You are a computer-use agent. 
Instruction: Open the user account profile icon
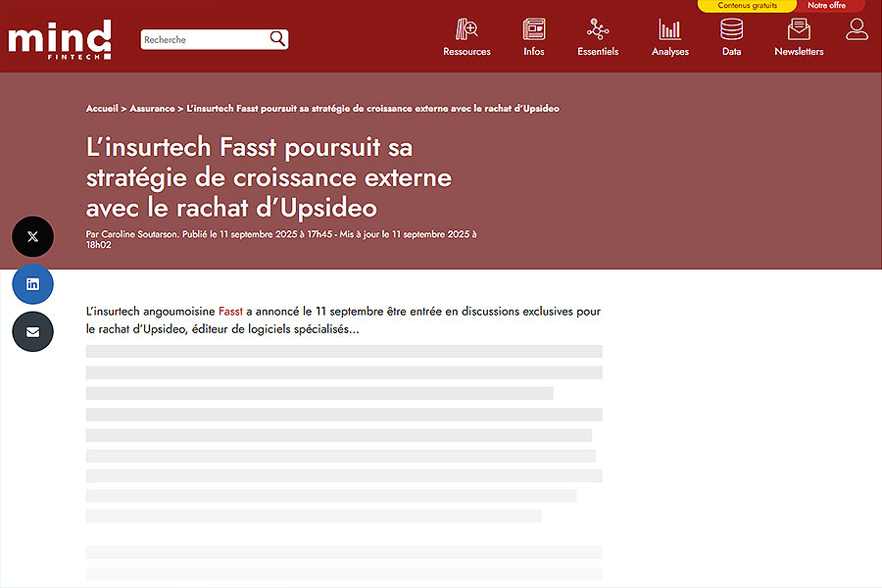click(857, 29)
